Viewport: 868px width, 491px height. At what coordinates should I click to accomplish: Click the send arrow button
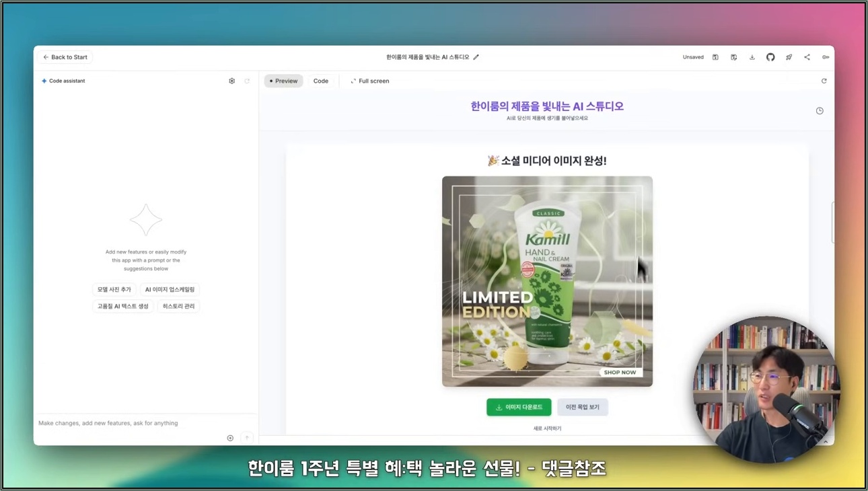pyautogui.click(x=247, y=438)
